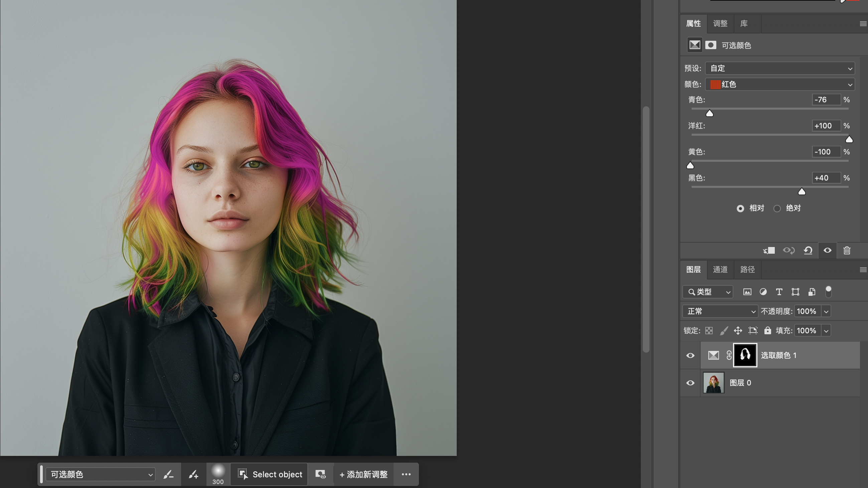Lock position move icon
The height and width of the screenshot is (488, 868).
tap(738, 331)
